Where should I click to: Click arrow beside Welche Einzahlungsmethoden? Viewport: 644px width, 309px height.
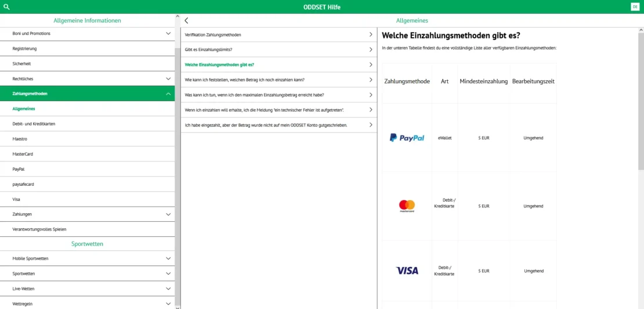point(371,64)
